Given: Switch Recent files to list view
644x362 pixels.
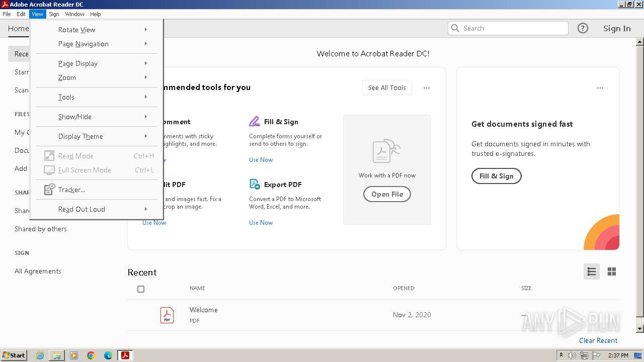Looking at the screenshot, I should (x=592, y=271).
